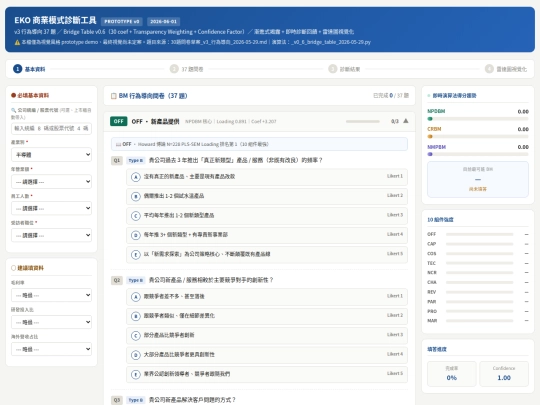540x405 pixels.
Task: Click the Likert 1 label in Q1
Action: click(395, 176)
